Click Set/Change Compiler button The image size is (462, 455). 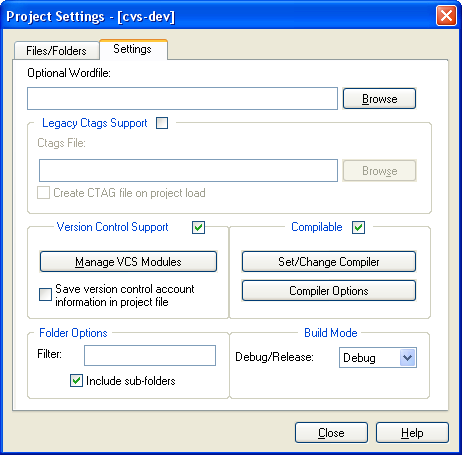coord(329,262)
